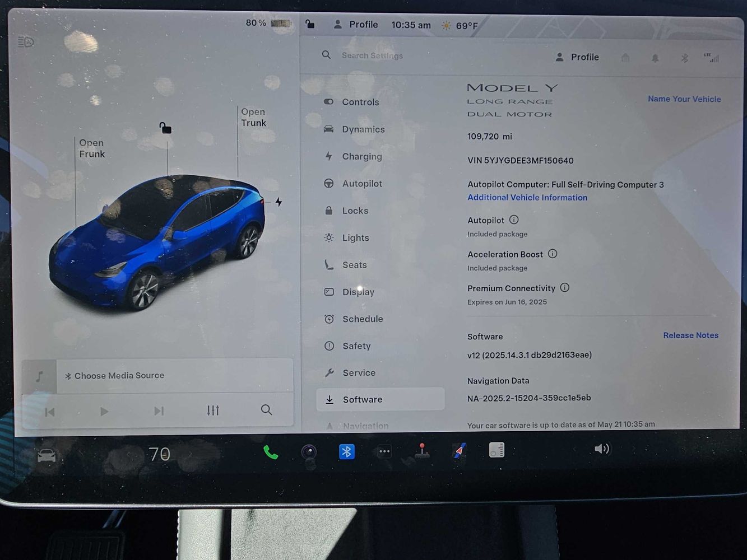Screen dimensions: 747x560
Task: Tap the 70 temperature setting
Action: (159, 454)
